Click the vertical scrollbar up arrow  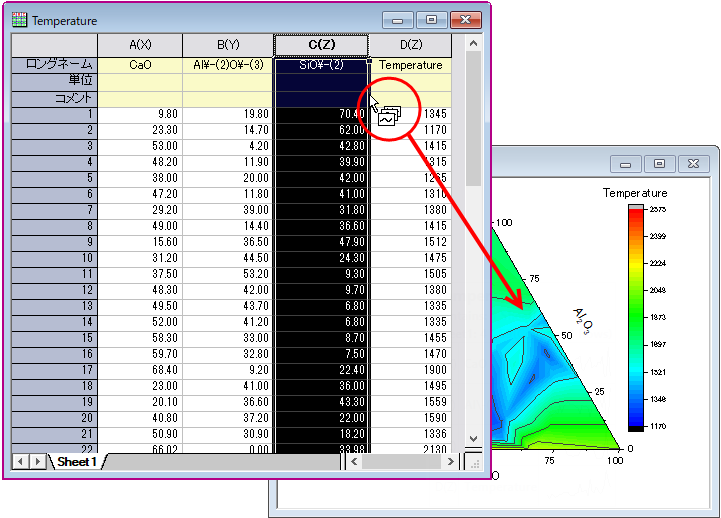473,44
